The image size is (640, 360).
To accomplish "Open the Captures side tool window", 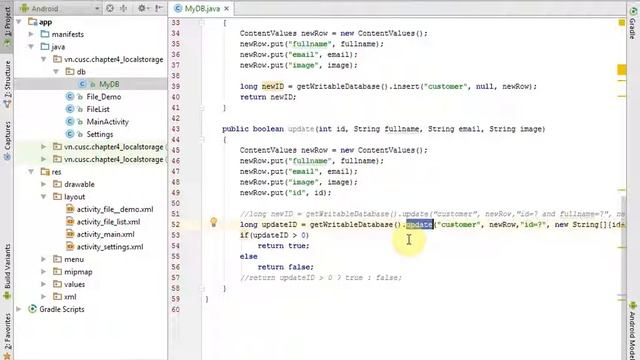I will click(7, 140).
